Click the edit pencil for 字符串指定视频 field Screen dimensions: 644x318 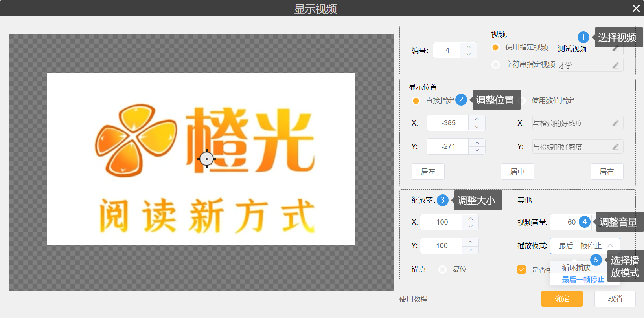pos(616,65)
